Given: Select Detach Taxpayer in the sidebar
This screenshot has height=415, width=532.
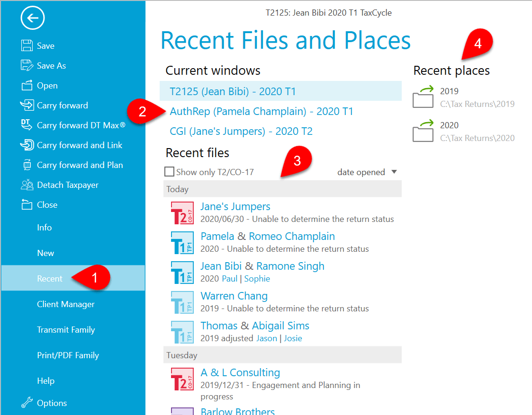Looking at the screenshot, I should click(68, 185).
